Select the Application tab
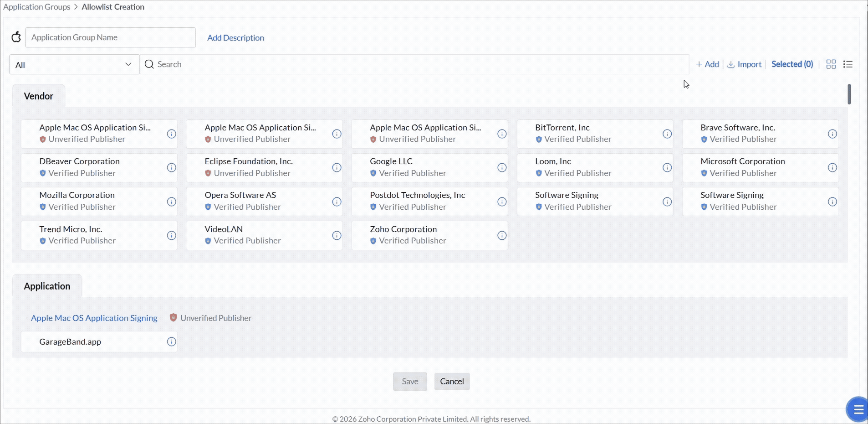868x424 pixels. tap(47, 286)
